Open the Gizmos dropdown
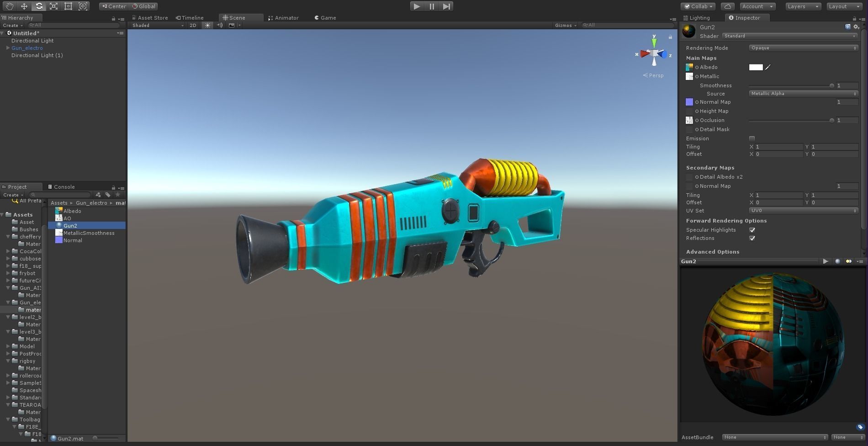The image size is (868, 446). pos(566,25)
